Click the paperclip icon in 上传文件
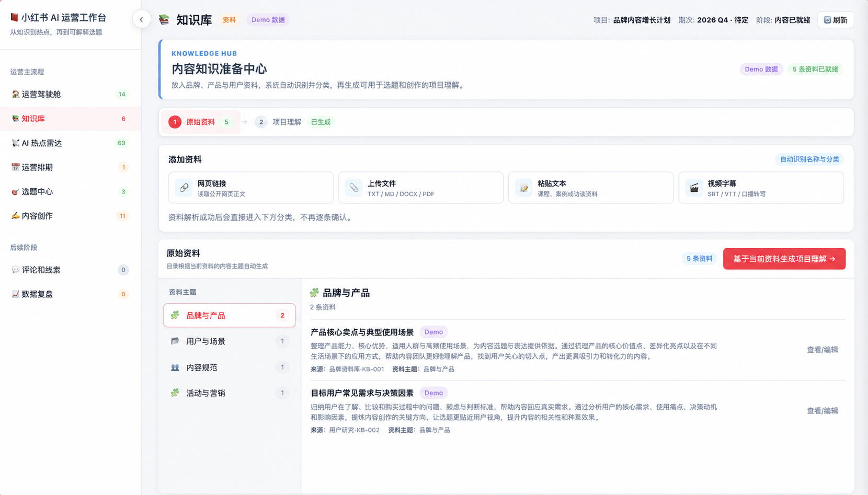Image resolution: width=868 pixels, height=495 pixels. [354, 188]
